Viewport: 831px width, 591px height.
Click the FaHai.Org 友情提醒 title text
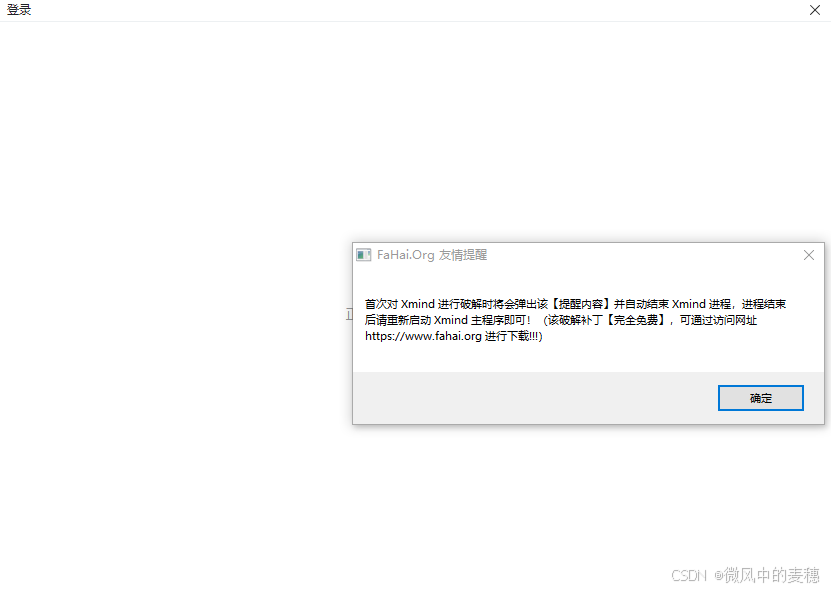(x=432, y=255)
